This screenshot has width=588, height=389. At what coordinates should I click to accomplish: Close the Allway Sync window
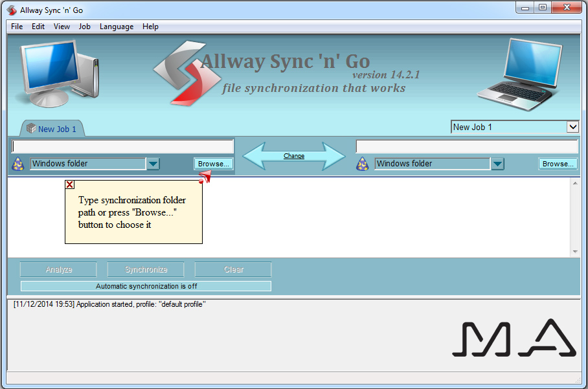[x=567, y=7]
